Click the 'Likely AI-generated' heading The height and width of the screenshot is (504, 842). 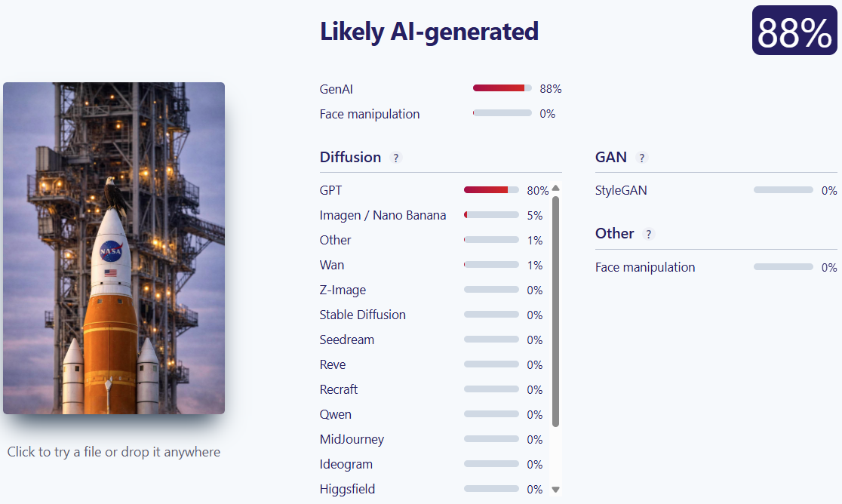point(429,31)
